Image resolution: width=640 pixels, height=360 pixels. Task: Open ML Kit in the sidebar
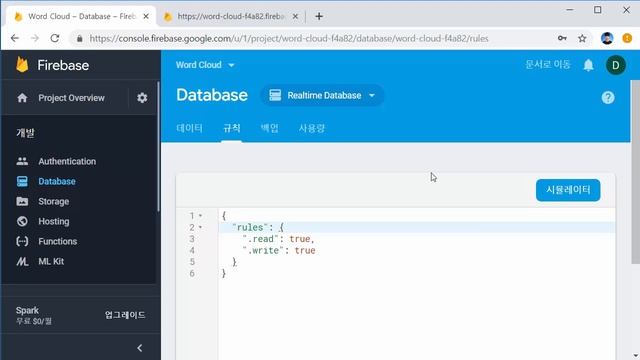click(x=51, y=261)
